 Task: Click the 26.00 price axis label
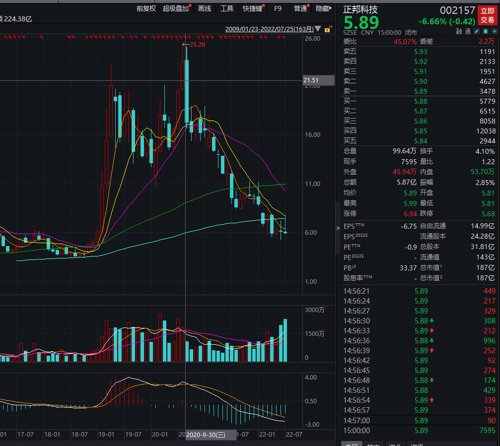point(312,39)
